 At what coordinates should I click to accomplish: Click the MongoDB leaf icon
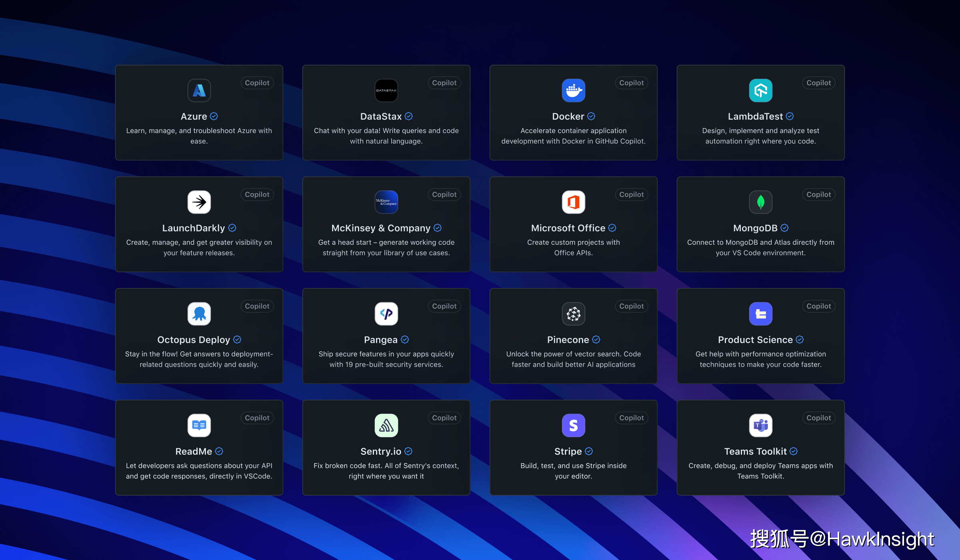(761, 202)
